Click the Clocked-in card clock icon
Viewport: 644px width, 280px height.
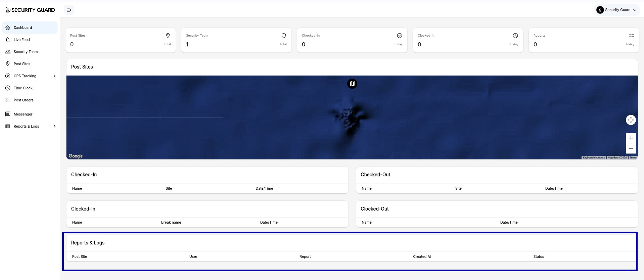coord(515,36)
